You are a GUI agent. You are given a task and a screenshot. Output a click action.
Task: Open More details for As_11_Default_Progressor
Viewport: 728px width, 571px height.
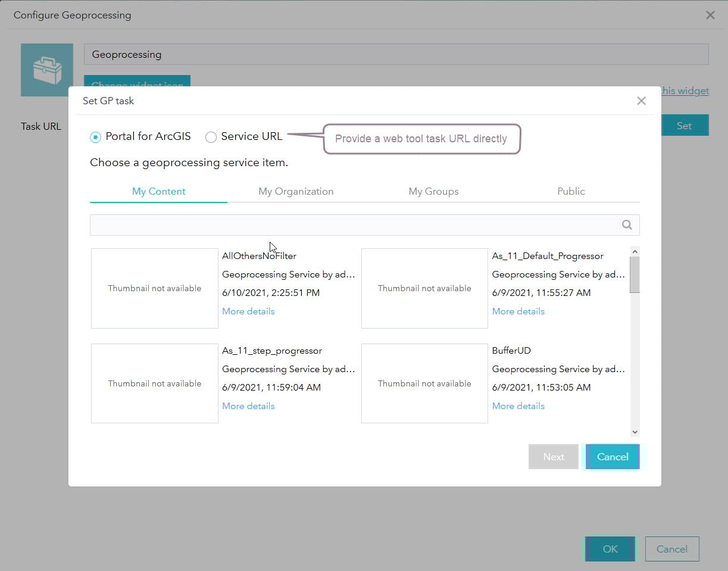[x=518, y=311]
